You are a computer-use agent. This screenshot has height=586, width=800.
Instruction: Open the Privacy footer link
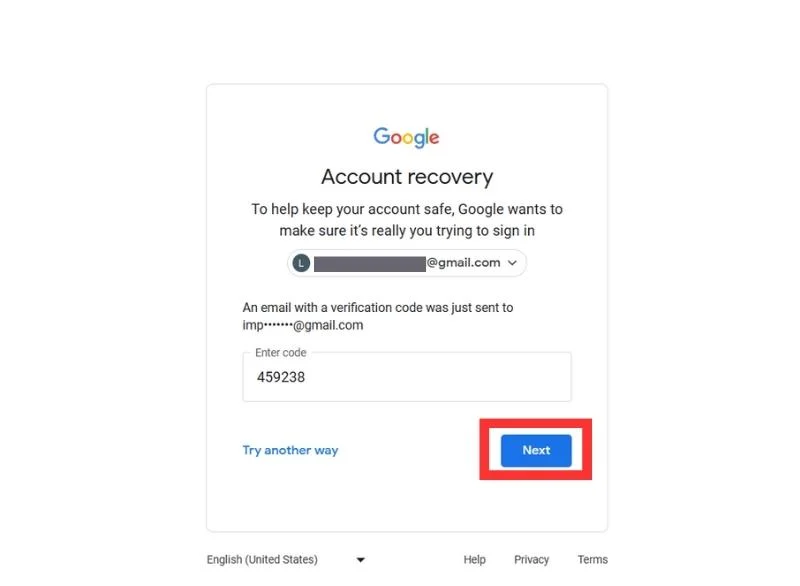[531, 559]
